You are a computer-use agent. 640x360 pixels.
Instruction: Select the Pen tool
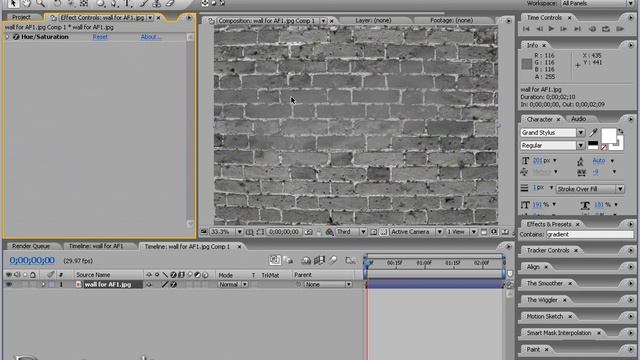[114, 3]
